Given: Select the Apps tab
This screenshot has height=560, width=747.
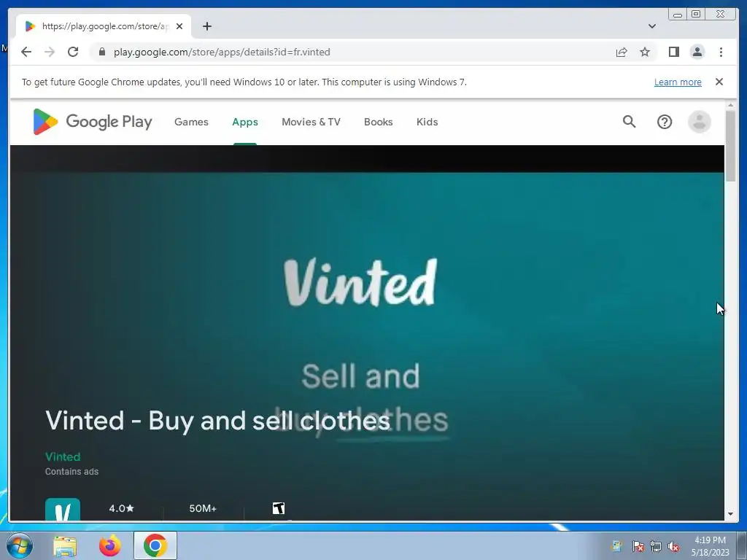Looking at the screenshot, I should (x=245, y=122).
